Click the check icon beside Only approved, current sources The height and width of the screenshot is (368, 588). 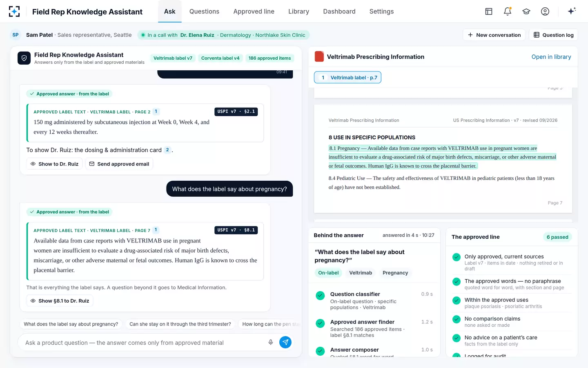point(457,257)
